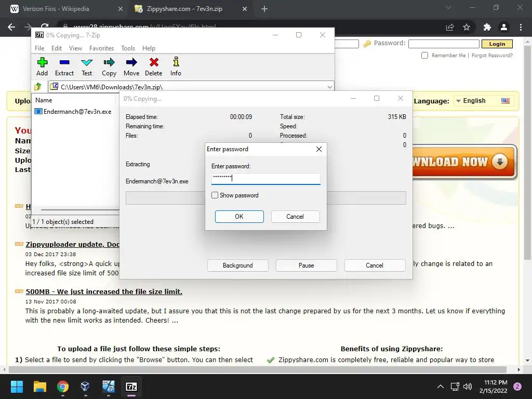
Task: Open the Favorites menu in 7-Zip
Action: pos(101,48)
